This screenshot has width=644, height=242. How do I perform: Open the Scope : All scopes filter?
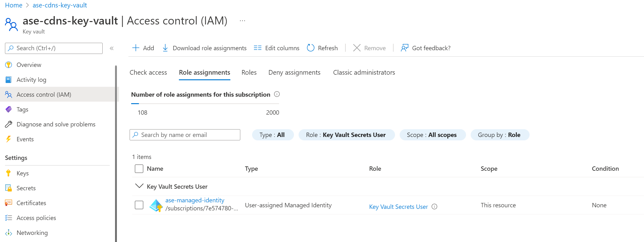(x=432, y=135)
